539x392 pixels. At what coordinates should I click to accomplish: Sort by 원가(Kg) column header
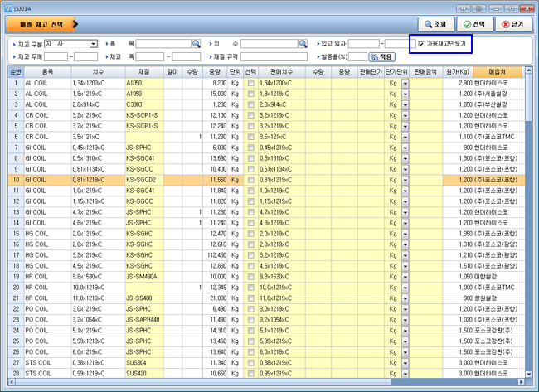click(x=458, y=72)
